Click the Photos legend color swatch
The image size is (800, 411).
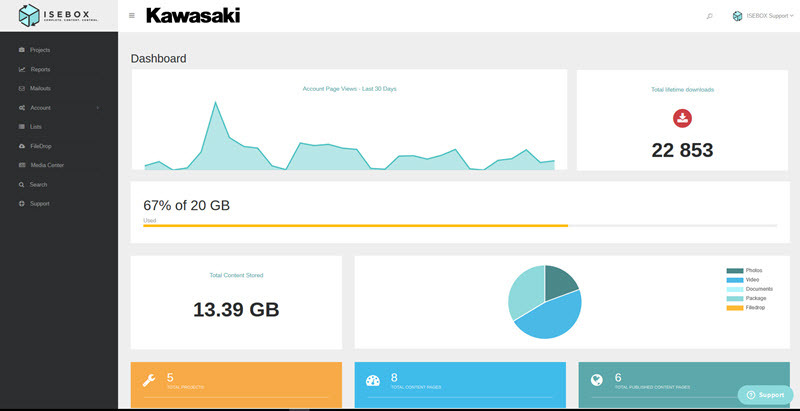tap(734, 271)
